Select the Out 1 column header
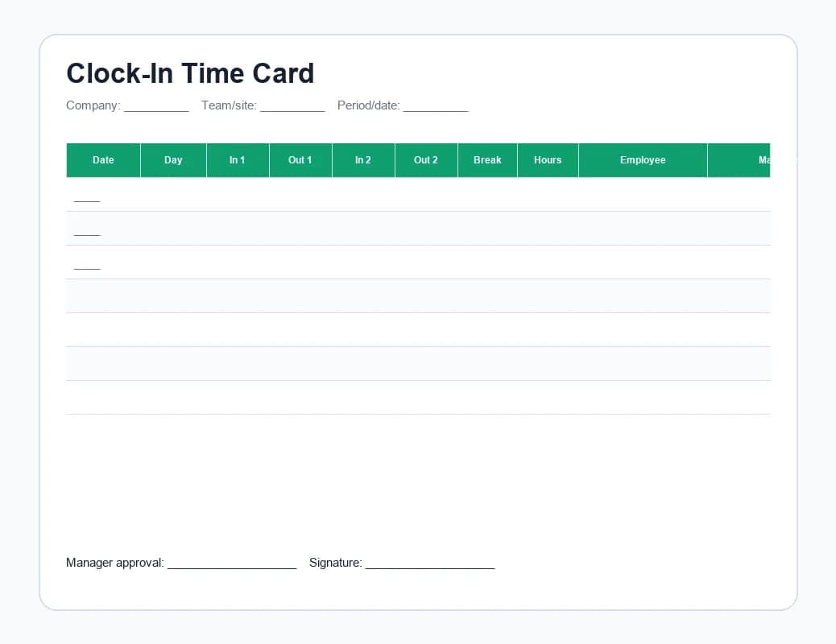The height and width of the screenshot is (644, 836). [300, 160]
